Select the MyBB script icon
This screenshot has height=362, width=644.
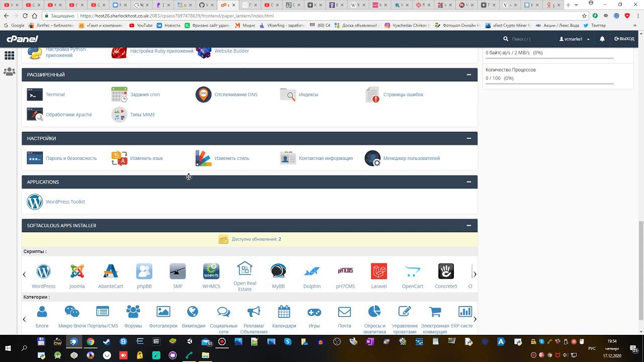point(278,271)
